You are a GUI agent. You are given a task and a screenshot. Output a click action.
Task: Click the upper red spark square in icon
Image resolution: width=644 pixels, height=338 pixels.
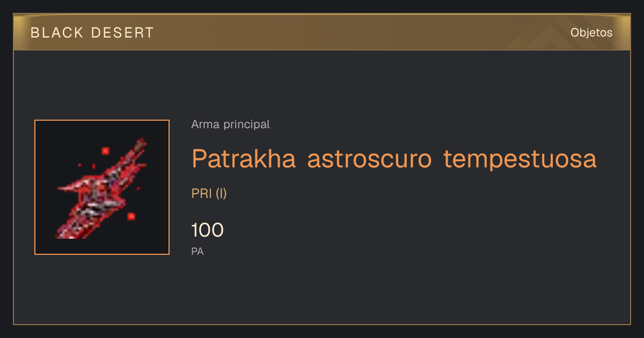(x=105, y=151)
